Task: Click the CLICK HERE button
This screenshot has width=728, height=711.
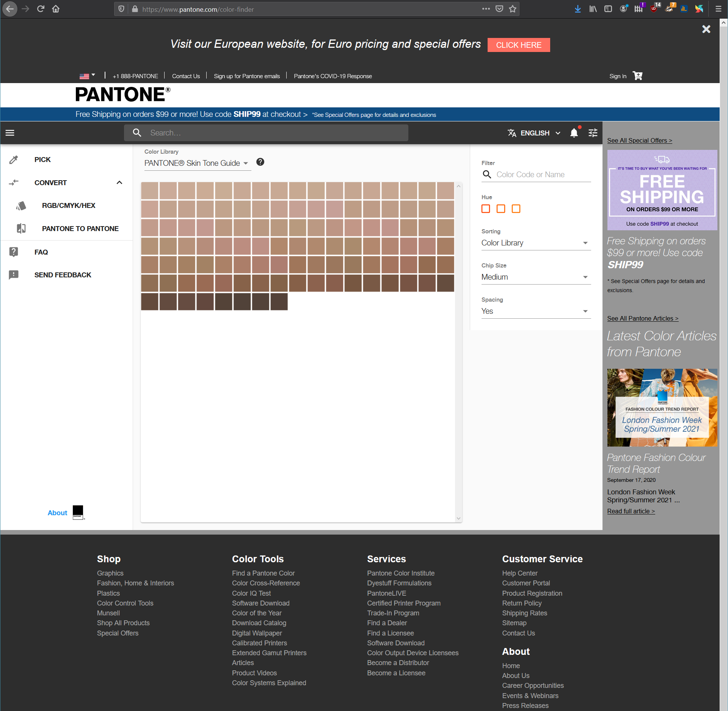Action: (x=518, y=45)
